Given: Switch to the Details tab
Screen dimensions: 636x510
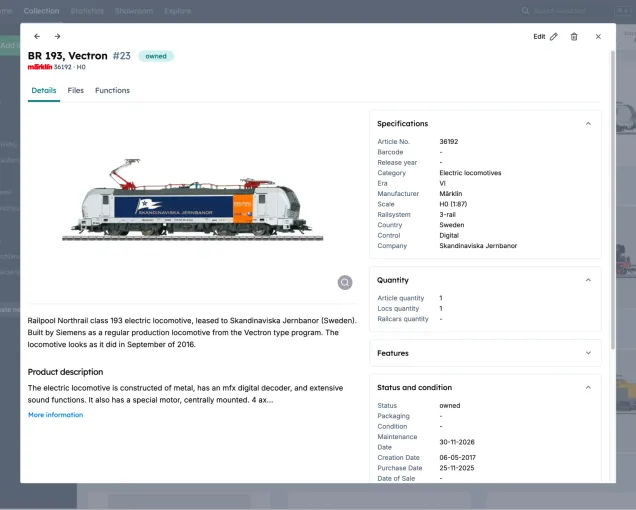Looking at the screenshot, I should (44, 90).
